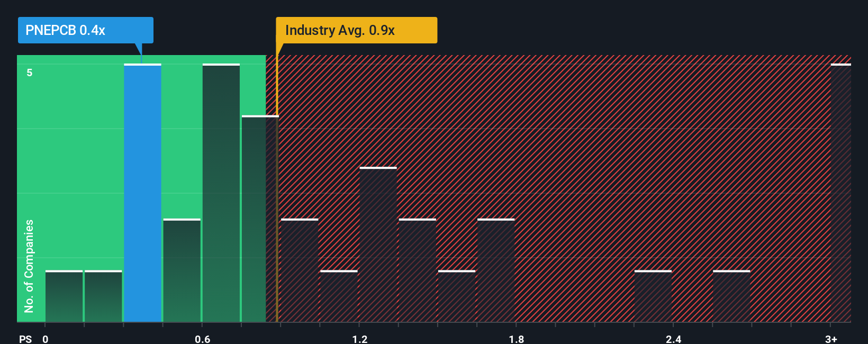868x344 pixels.
Task: Click the PNEPCB 0.4x label
Action: click(x=85, y=30)
